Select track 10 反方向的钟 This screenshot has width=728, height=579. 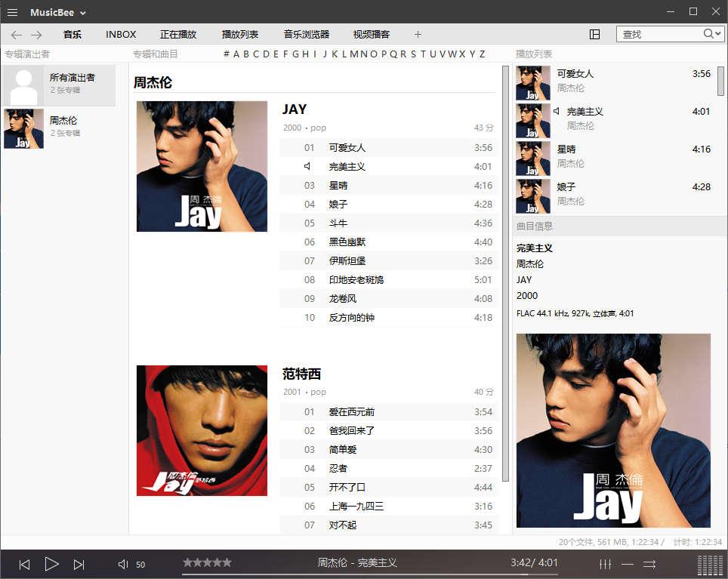tap(389, 318)
